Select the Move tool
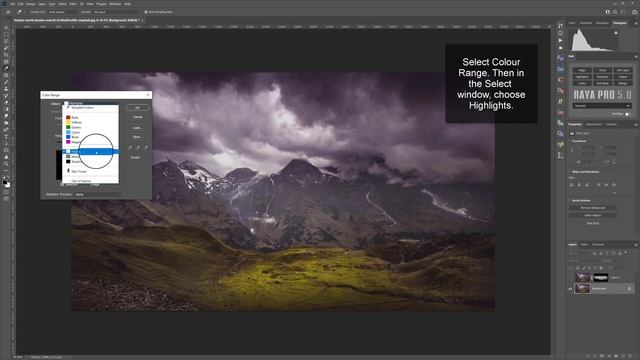640x360 pixels. (x=6, y=28)
